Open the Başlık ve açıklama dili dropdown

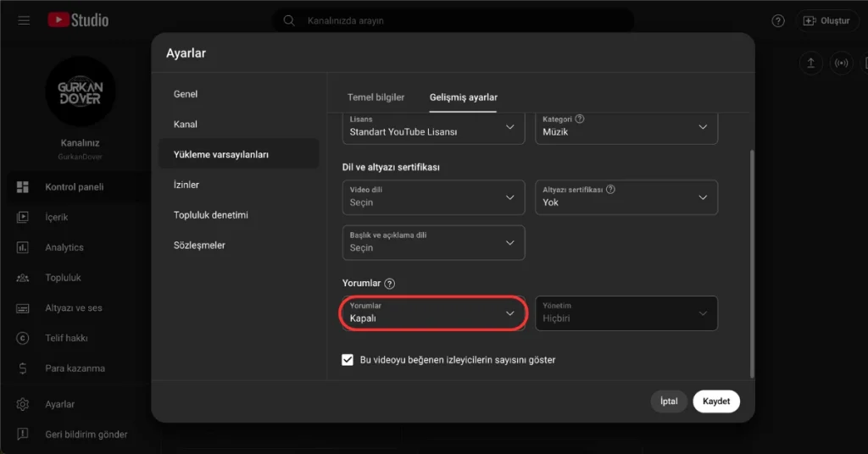coord(433,243)
